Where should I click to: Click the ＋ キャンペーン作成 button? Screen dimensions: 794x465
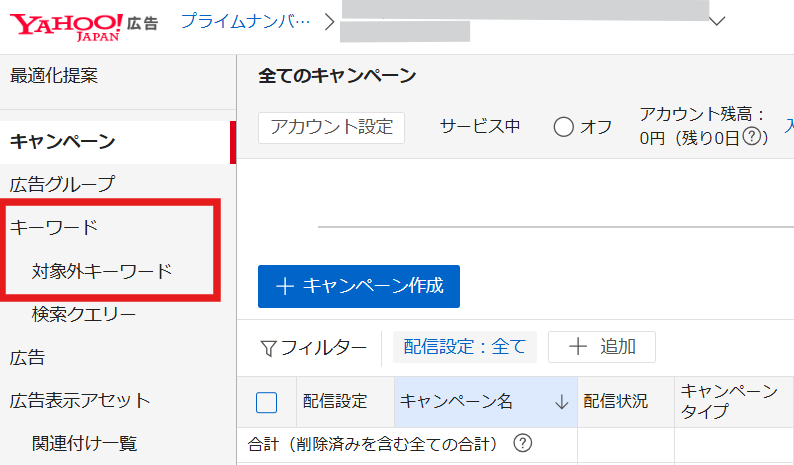click(358, 286)
